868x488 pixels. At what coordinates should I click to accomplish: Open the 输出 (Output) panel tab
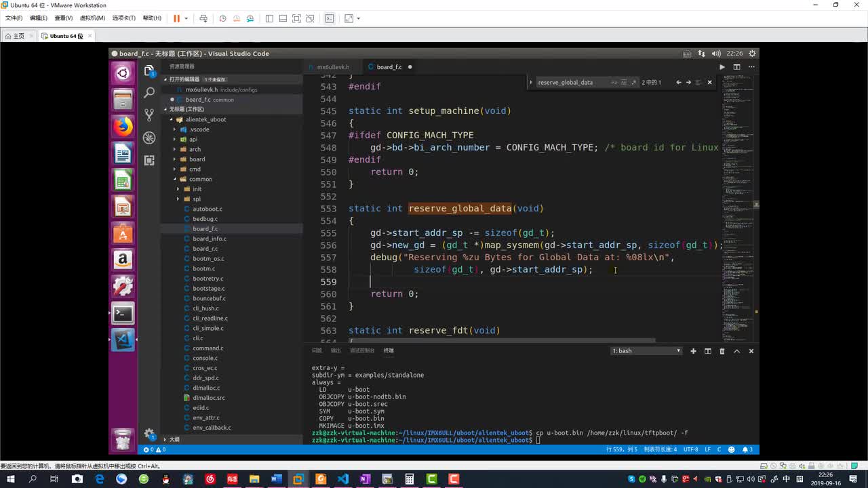coord(336,351)
